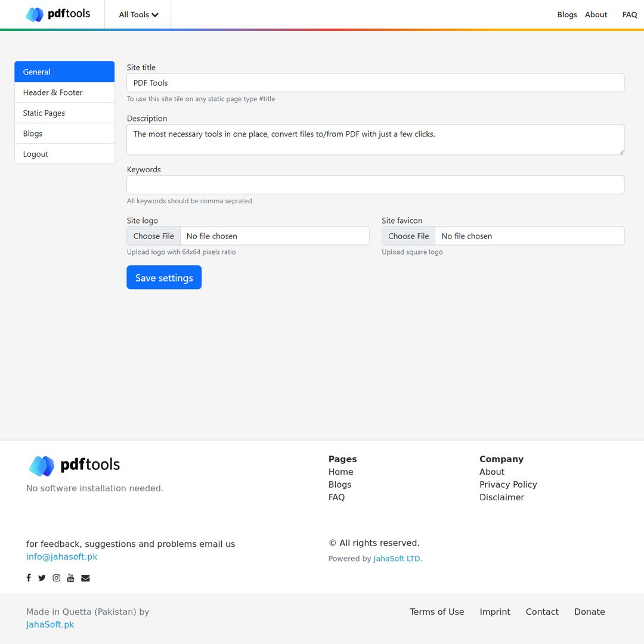Open the Twitter social icon
Screen dimensions: 644x644
tap(42, 578)
